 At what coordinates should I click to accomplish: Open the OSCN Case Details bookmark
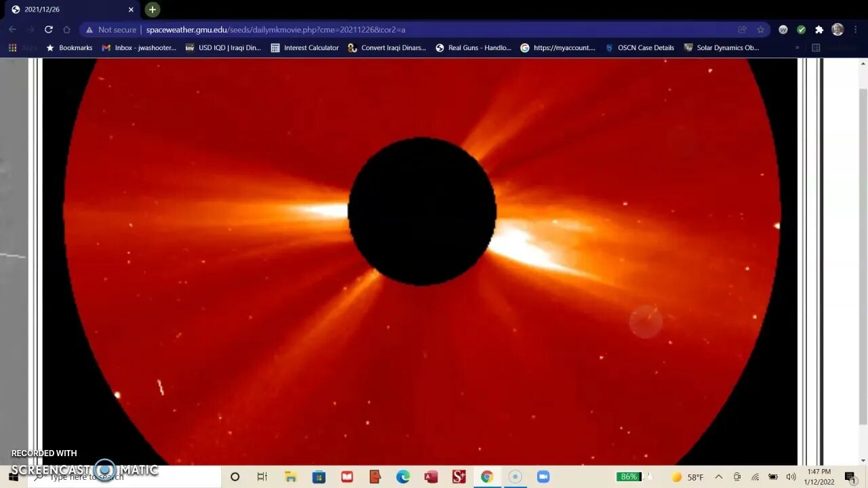coord(639,48)
